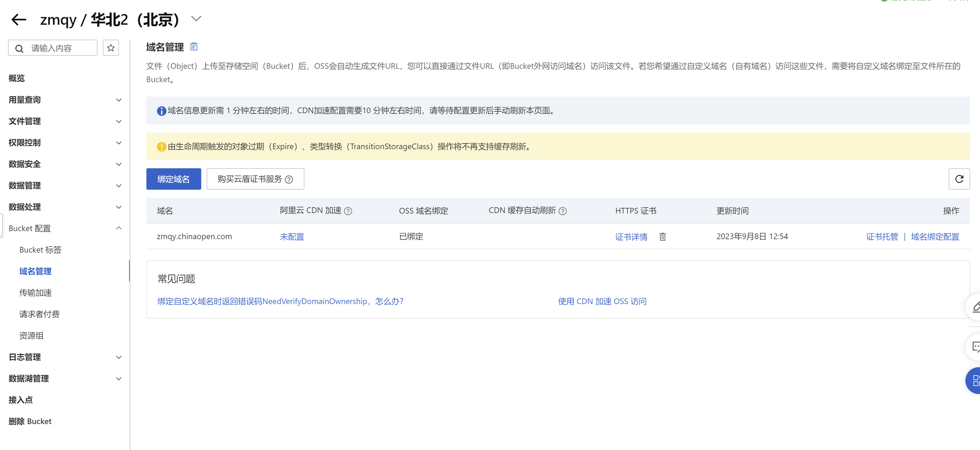Open the 证书详情 link
This screenshot has width=980, height=450.
pyautogui.click(x=631, y=237)
